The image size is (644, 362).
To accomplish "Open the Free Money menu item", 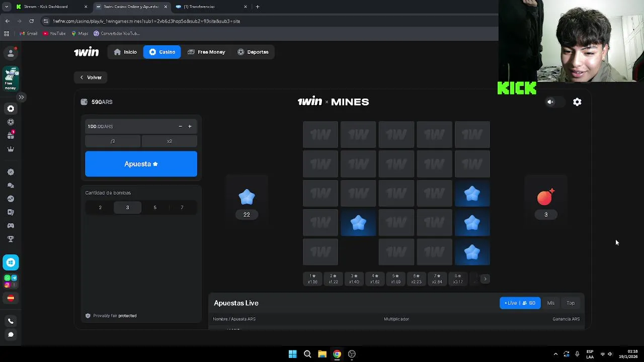I will coord(206,52).
